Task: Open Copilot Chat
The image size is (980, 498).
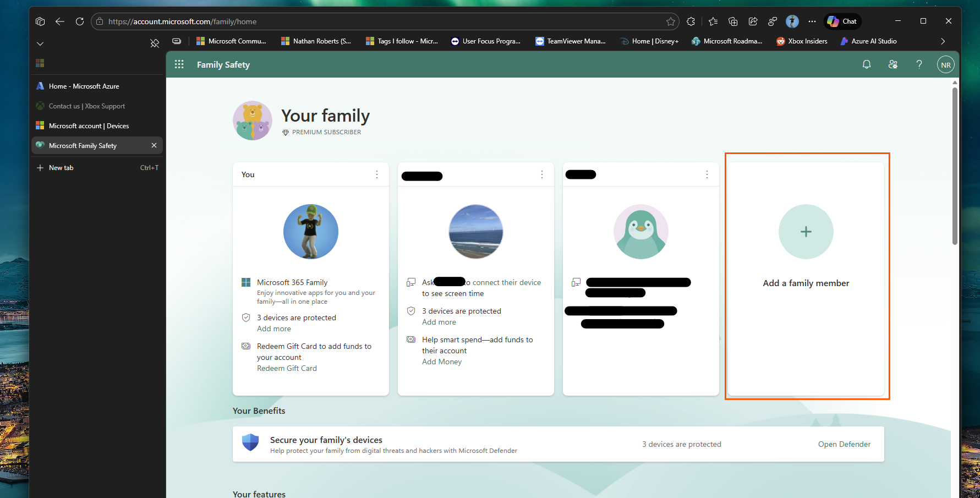Action: (x=842, y=21)
